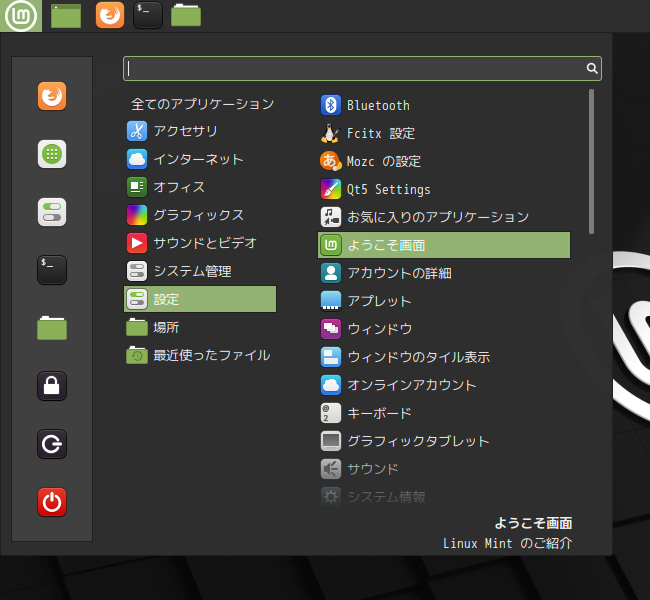The image size is (650, 600).
Task: Open Firefox from the menu favorites sidebar
Action: (x=52, y=96)
